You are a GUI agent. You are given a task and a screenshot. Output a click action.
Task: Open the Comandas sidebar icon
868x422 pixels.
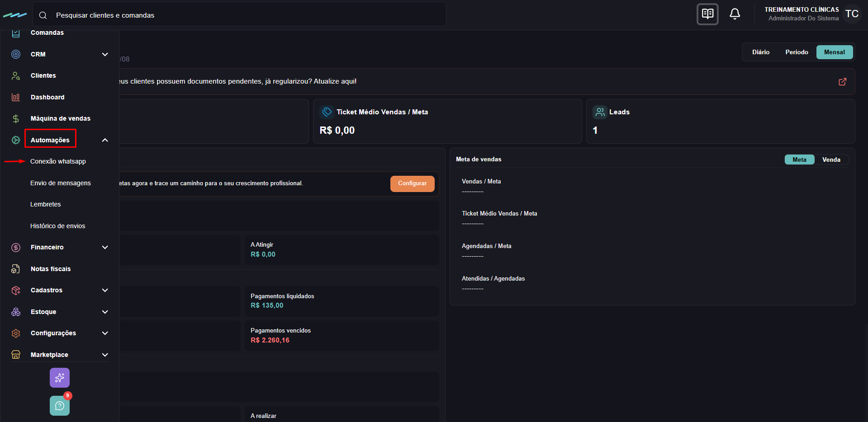click(16, 33)
